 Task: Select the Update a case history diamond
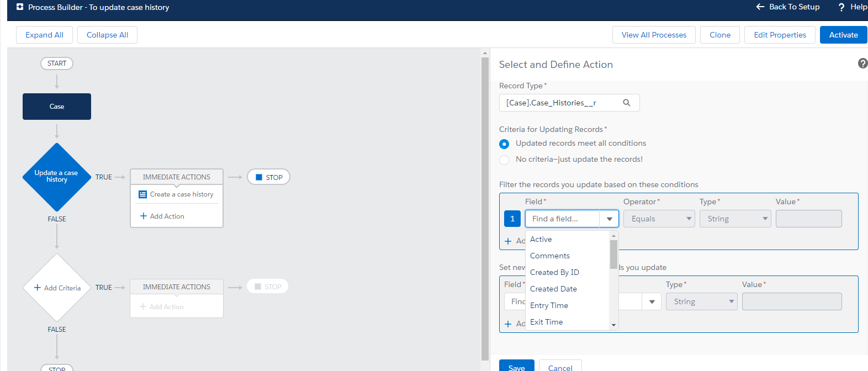[x=56, y=177]
